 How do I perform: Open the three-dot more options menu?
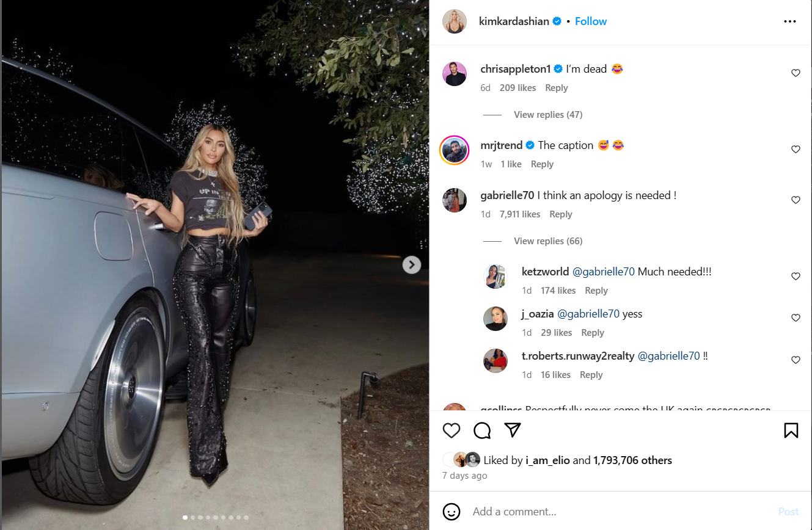(790, 21)
